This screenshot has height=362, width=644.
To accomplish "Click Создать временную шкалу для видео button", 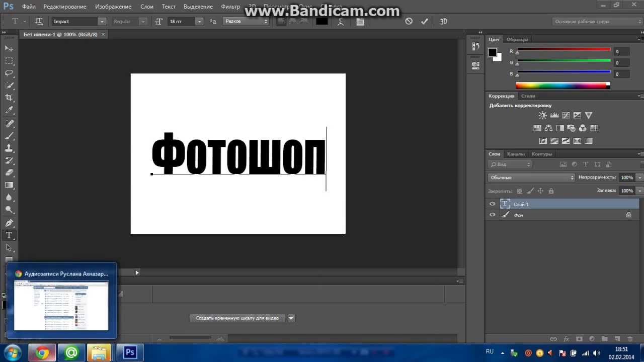I will (237, 318).
